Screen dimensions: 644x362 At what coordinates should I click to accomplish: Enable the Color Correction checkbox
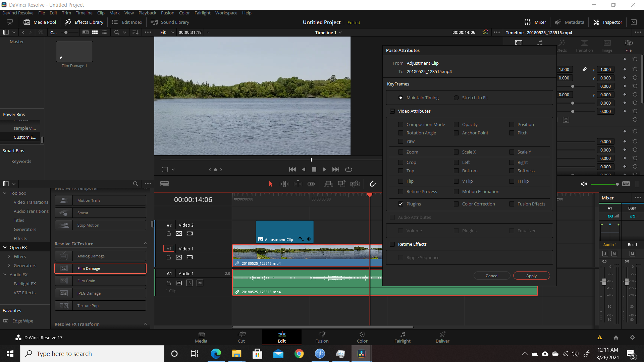(x=456, y=204)
